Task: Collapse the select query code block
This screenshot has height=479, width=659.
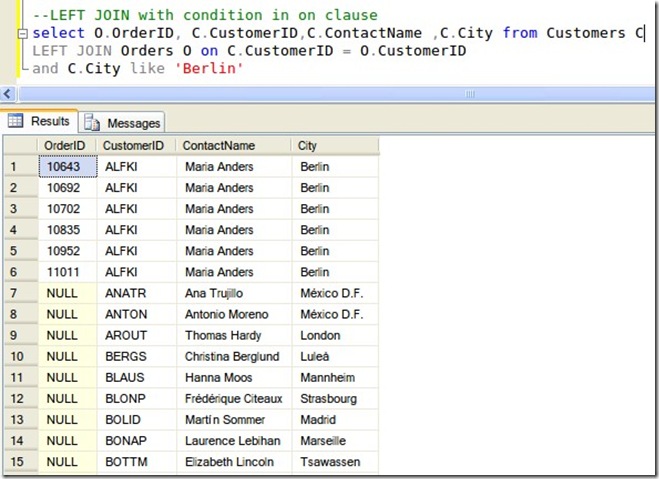Action: click(x=22, y=33)
